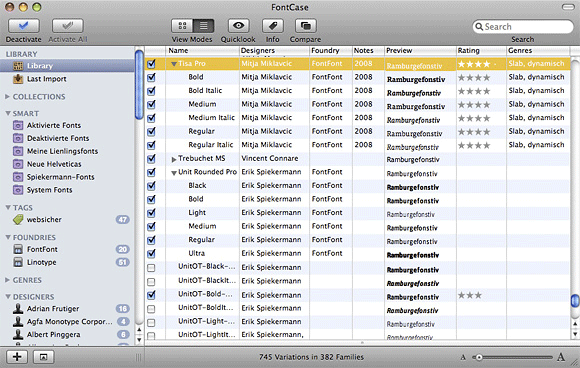Sort by the Name column header
580x368 pixels.
coord(202,51)
